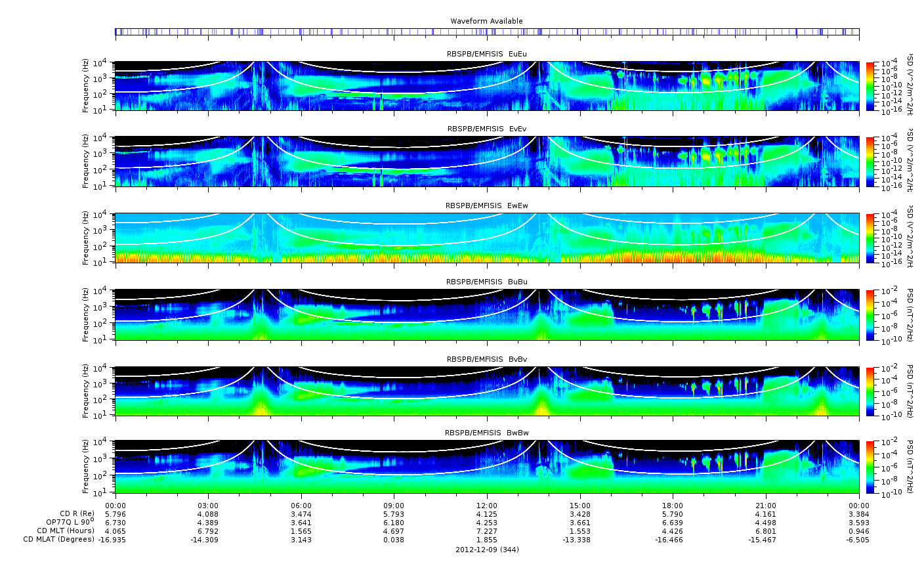
Task: Select the RBSPB/EMFISIS BwBw panel title
Action: tap(486, 433)
